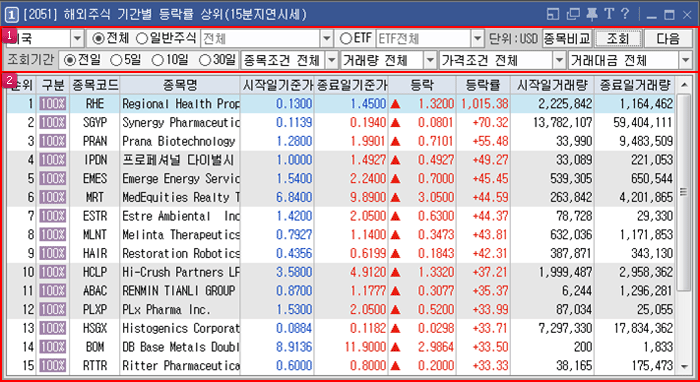Click the up triangle in SGVP row
Screen dimensions: 700x382
tap(395, 123)
